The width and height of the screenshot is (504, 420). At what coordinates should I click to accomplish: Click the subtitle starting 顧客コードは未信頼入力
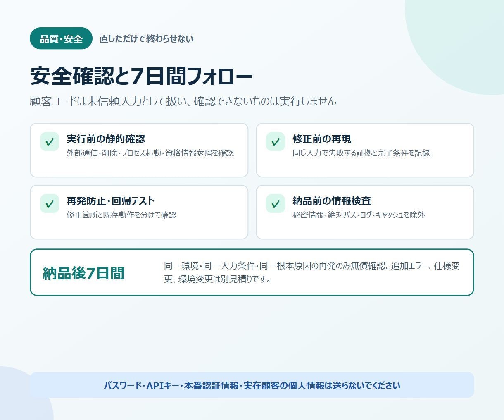pos(183,101)
